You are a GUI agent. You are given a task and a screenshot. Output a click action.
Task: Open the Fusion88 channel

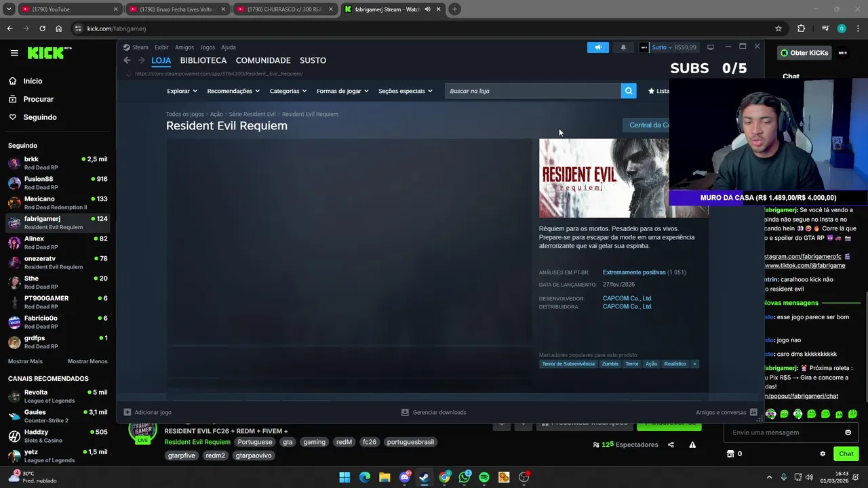[58, 183]
